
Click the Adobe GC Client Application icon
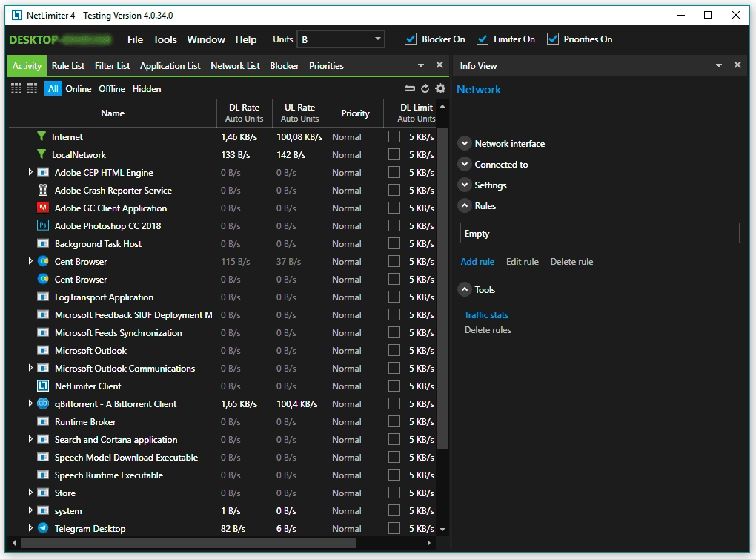(x=43, y=208)
